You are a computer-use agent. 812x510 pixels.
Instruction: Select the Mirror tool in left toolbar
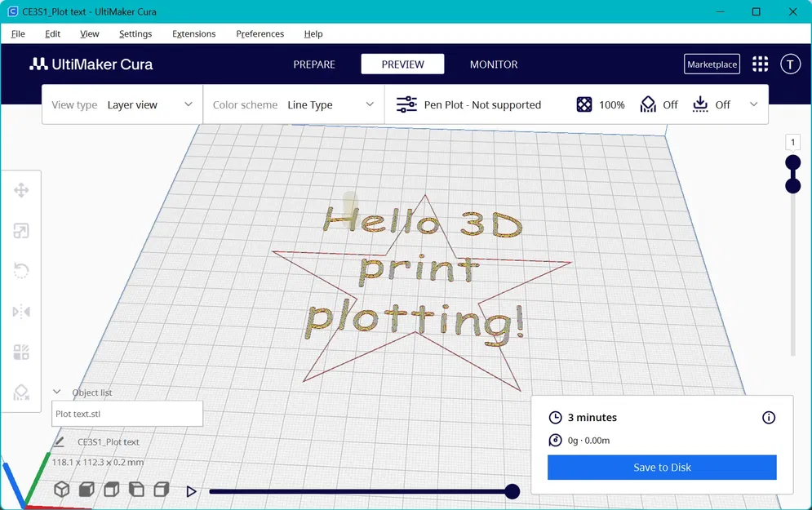point(21,312)
